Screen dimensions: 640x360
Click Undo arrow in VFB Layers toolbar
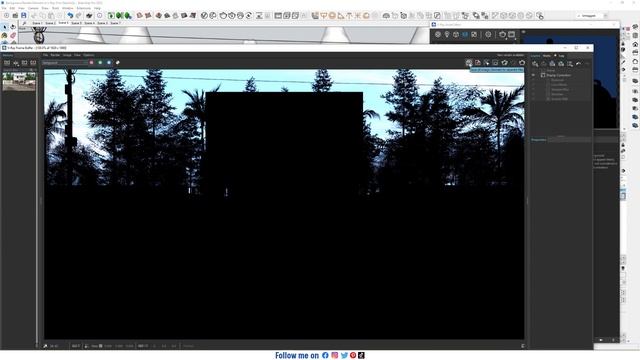(x=578, y=64)
